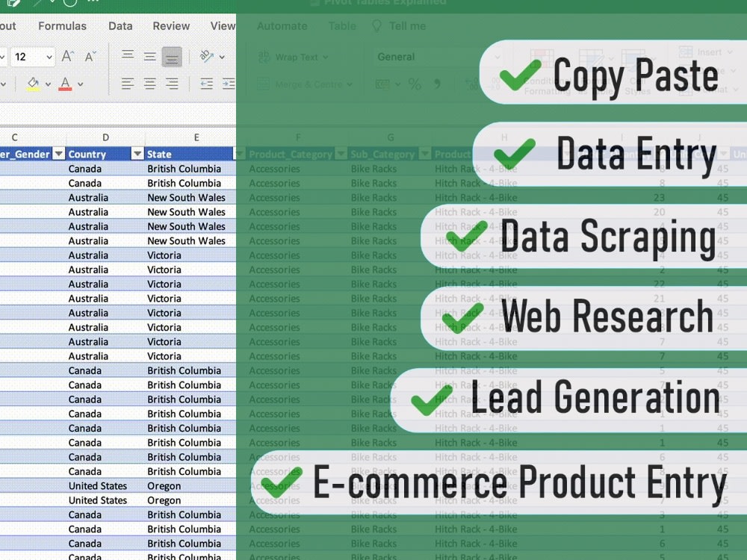747x560 pixels.
Task: Click the Wrap Text button
Action: click(293, 57)
